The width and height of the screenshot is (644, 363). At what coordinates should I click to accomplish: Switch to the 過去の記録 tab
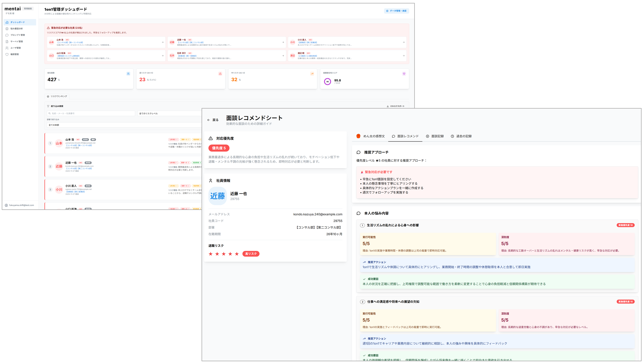(x=461, y=136)
